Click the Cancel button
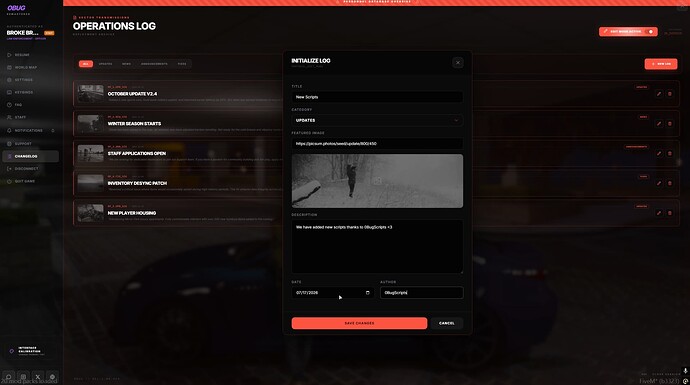Screen dimensions: 690x385 click(447, 323)
